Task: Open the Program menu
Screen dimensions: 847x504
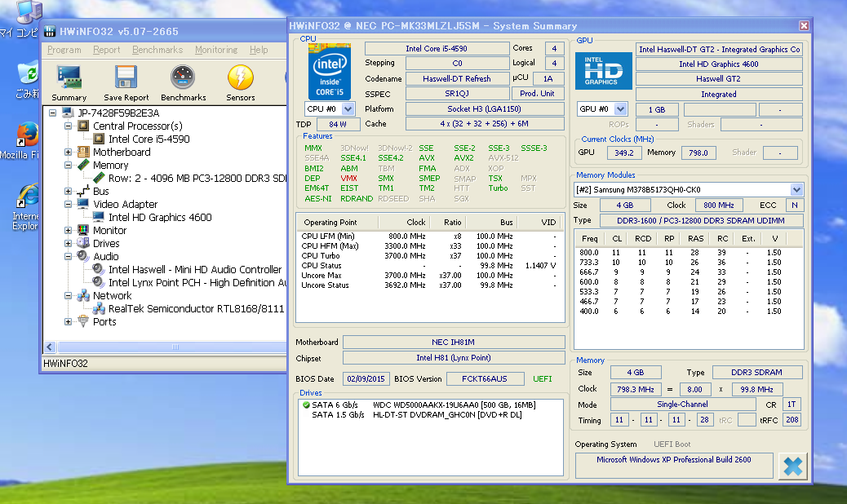Action: tap(64, 50)
